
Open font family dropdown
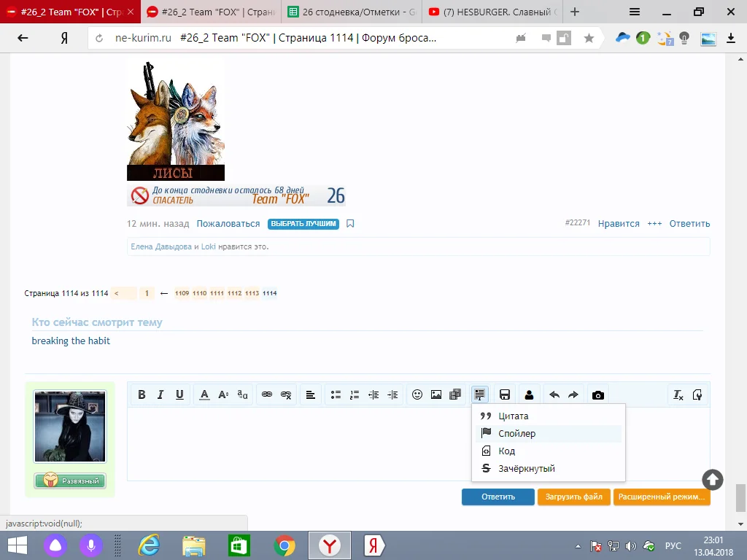pyautogui.click(x=242, y=394)
